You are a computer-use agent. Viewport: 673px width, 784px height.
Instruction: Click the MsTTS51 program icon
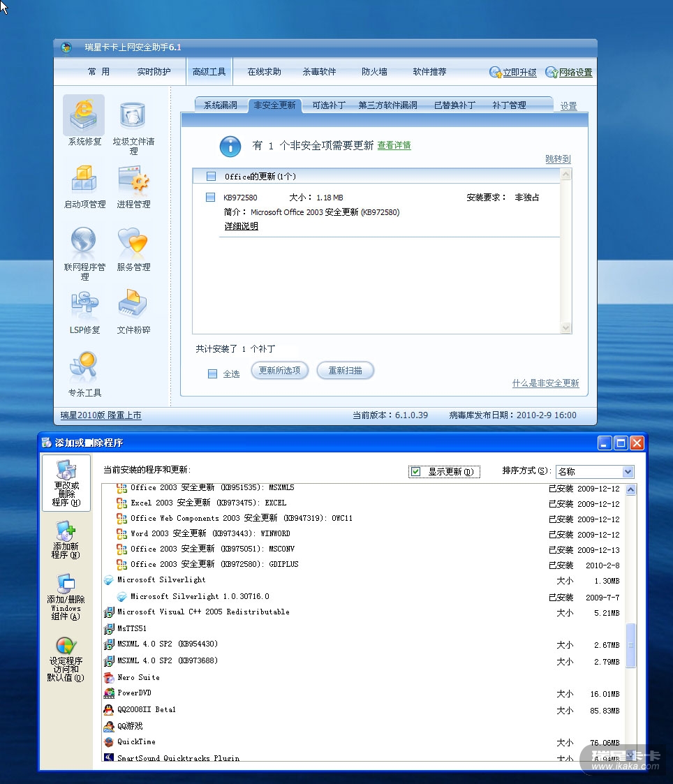[108, 629]
